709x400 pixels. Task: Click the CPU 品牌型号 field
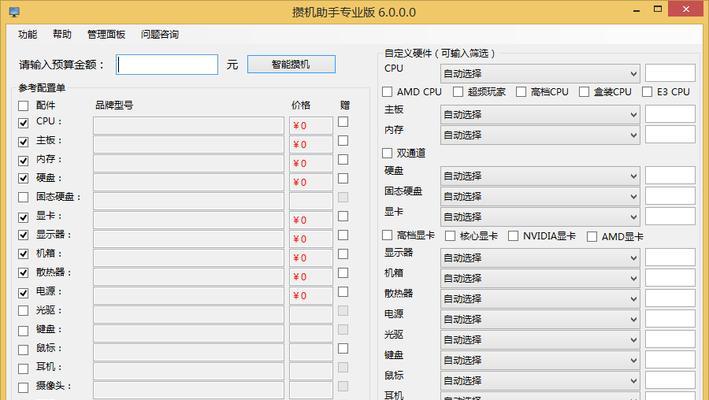[x=189, y=126]
